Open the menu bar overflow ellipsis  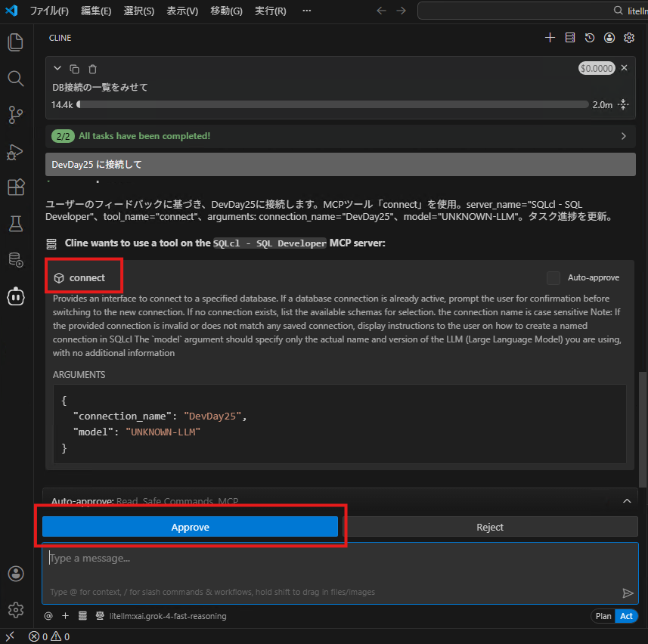click(x=307, y=11)
